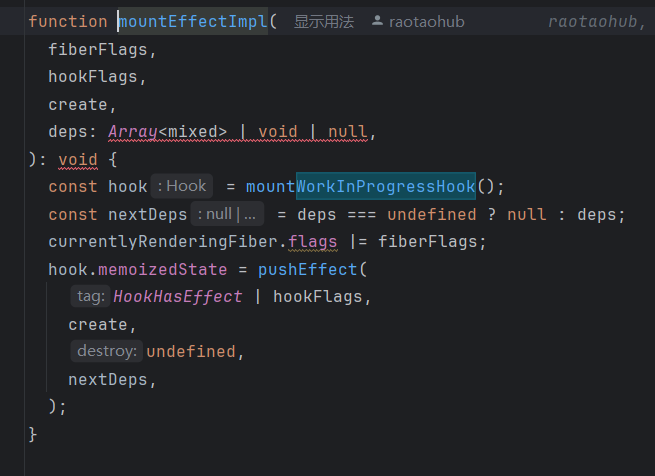Click the ": Hook" type inlay hint
The image size is (655, 476).
click(x=182, y=185)
